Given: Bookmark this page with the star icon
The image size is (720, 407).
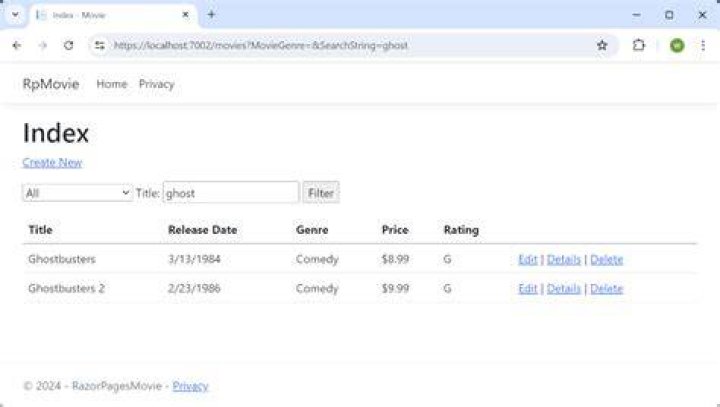Looking at the screenshot, I should (602, 45).
